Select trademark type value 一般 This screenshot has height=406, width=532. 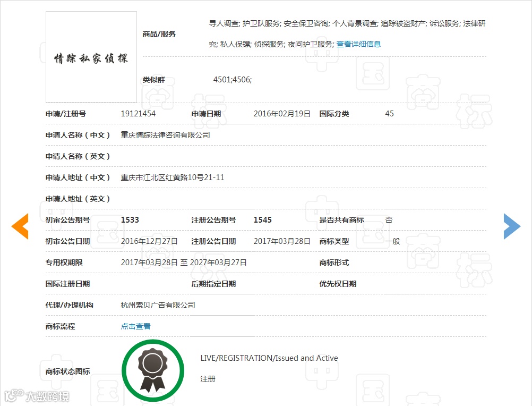[x=392, y=241]
